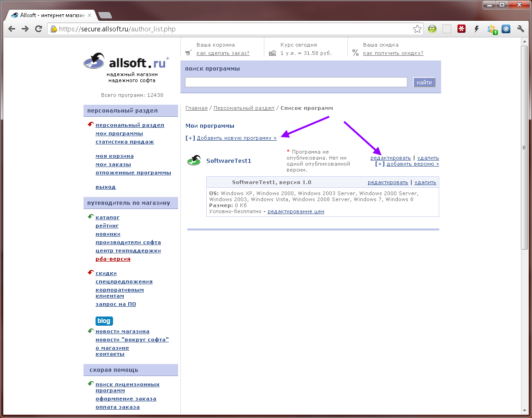Close the Allsoft browser tab
This screenshot has width=532, height=418.
pyautogui.click(x=90, y=15)
